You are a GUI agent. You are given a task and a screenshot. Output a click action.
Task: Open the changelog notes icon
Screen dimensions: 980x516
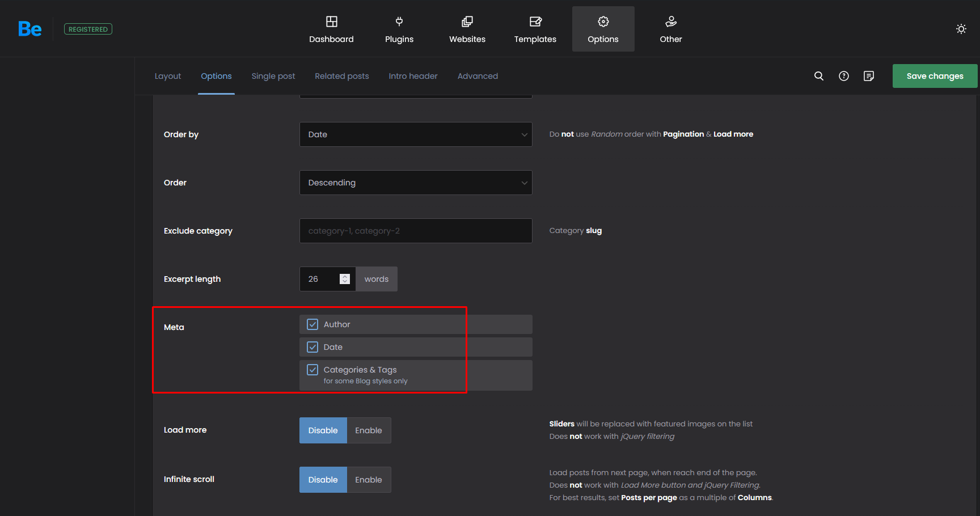coord(869,76)
